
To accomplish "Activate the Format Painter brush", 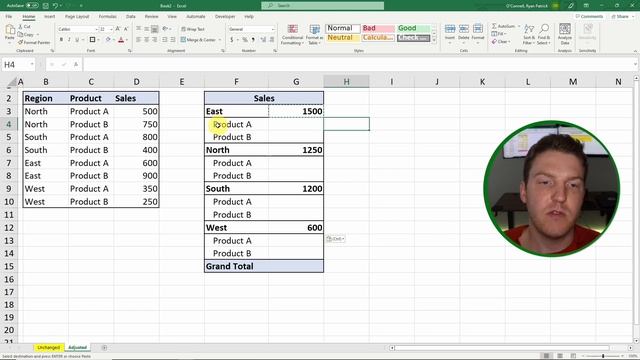I will coord(34,42).
